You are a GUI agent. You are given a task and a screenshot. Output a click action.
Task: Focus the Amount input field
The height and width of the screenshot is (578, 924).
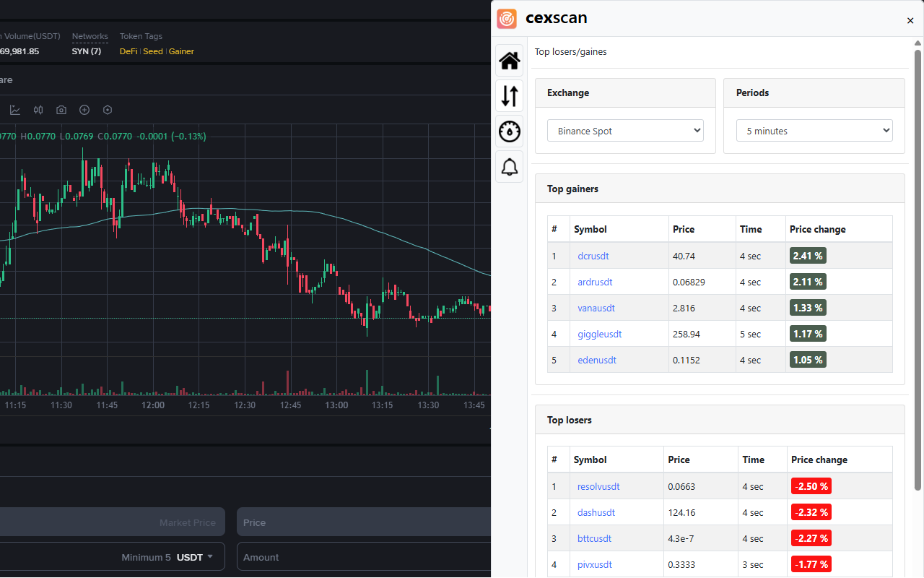(364, 557)
